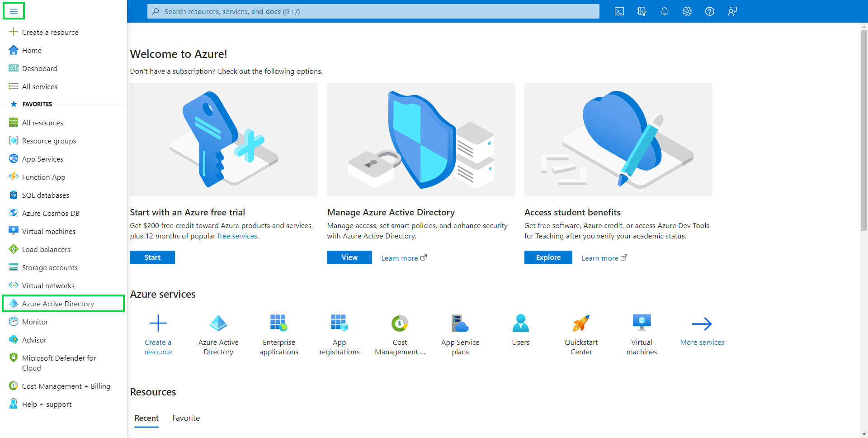868x438 pixels.
Task: Switch to the Recent resources tab
Action: pyautogui.click(x=146, y=418)
